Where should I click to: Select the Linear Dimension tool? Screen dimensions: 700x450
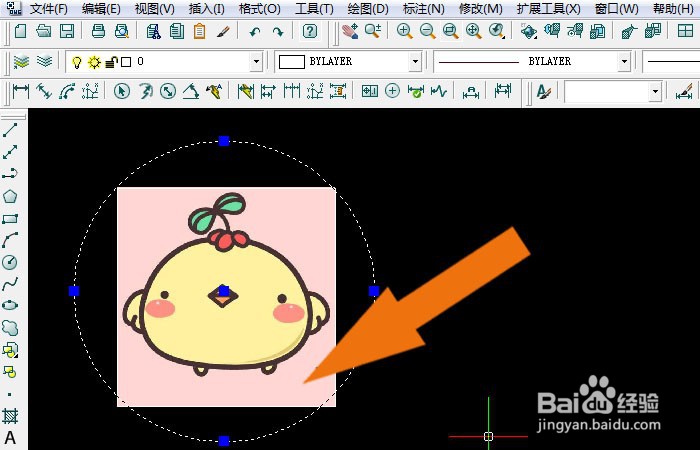point(21,92)
